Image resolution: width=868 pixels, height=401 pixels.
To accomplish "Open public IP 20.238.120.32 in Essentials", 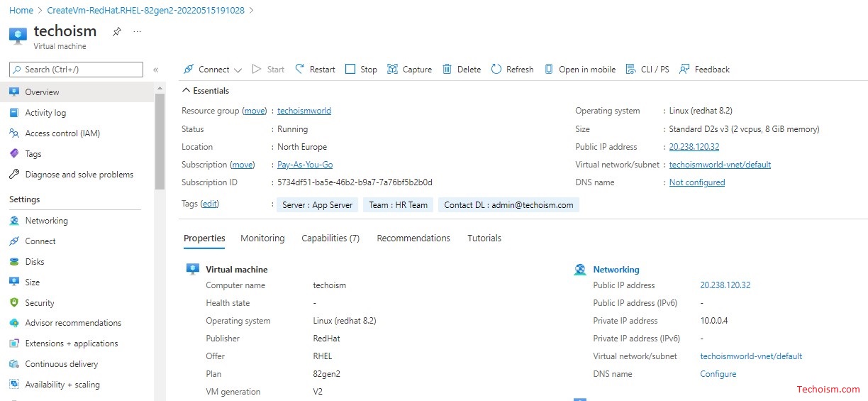I will tap(694, 147).
